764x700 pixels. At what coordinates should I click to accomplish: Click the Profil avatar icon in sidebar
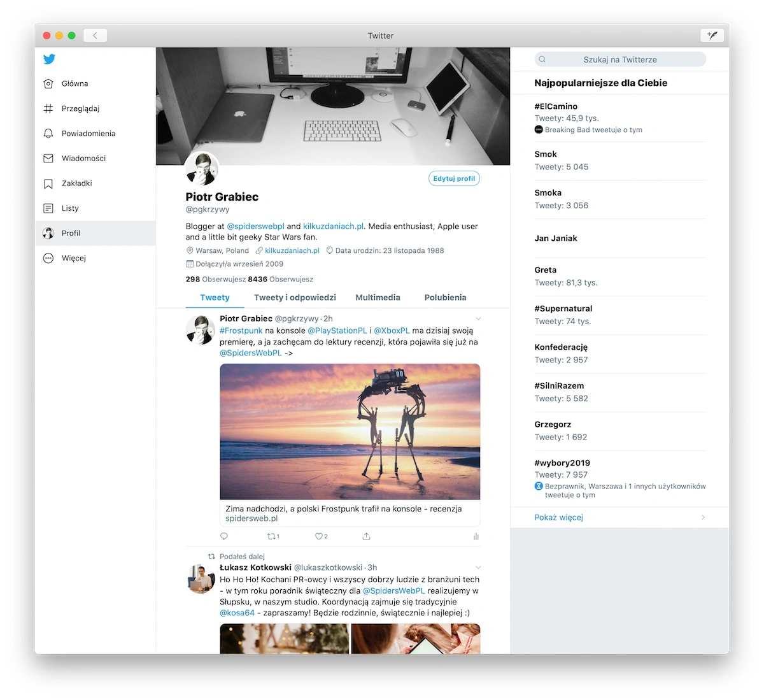[x=48, y=233]
